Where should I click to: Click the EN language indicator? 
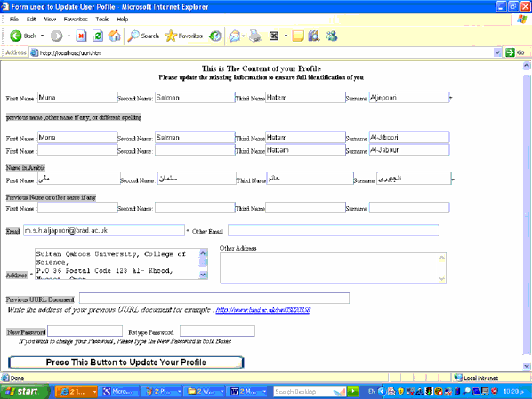click(x=372, y=392)
